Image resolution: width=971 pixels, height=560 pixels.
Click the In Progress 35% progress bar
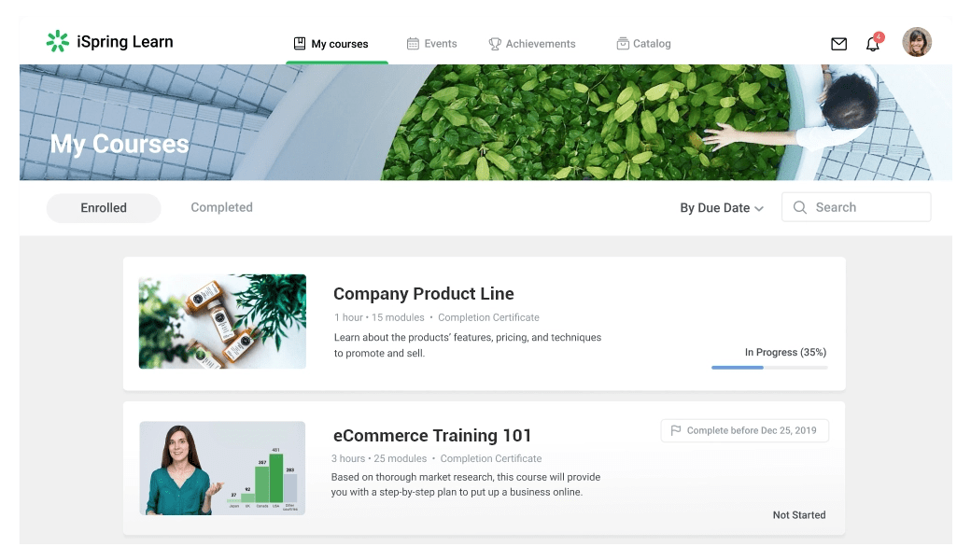[768, 367]
